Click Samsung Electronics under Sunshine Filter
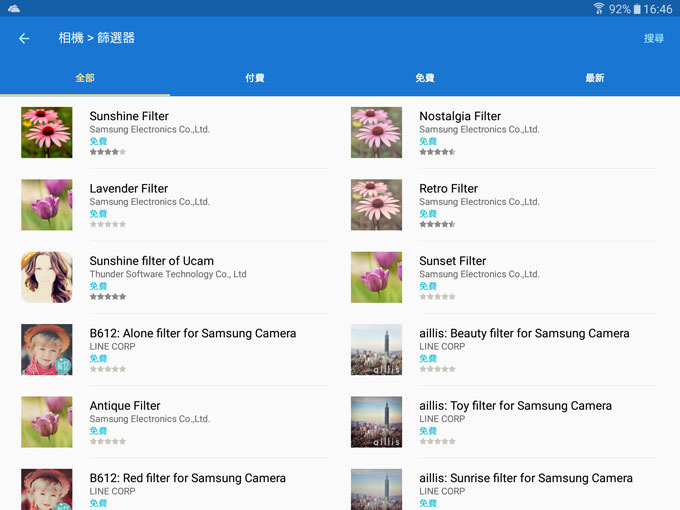 click(150, 129)
